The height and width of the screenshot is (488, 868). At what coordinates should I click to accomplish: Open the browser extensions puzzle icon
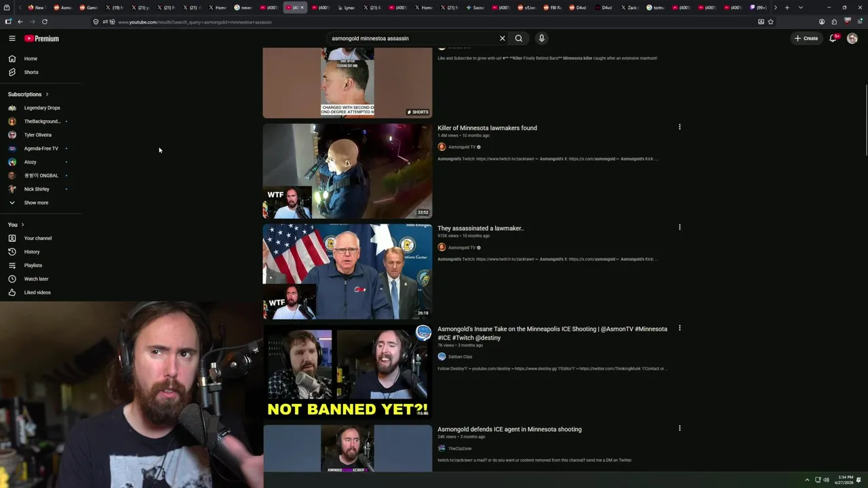pyautogui.click(x=834, y=22)
